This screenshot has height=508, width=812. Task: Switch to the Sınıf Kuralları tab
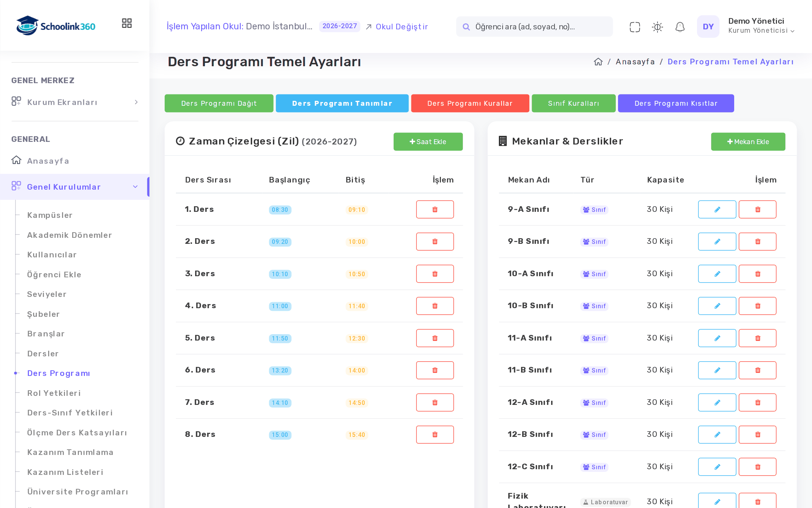point(574,103)
